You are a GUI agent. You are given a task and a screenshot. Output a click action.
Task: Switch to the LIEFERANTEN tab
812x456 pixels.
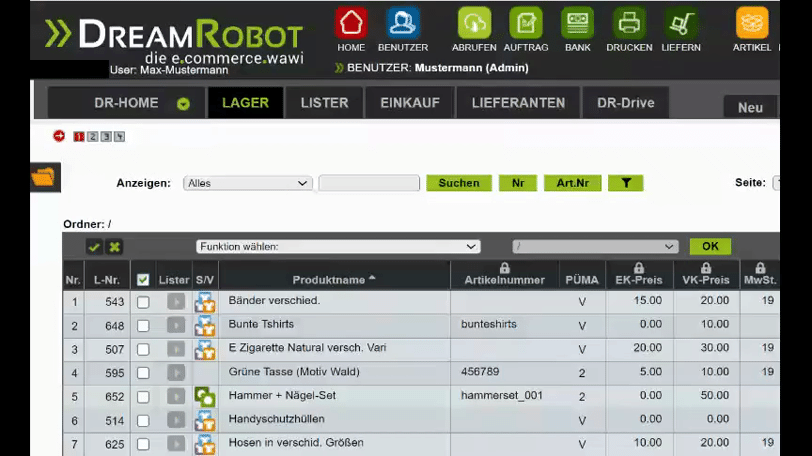click(518, 103)
